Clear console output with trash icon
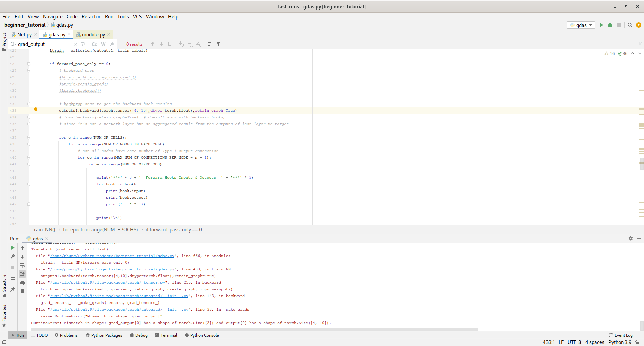Screen dimensions: 644x346 coord(22,291)
